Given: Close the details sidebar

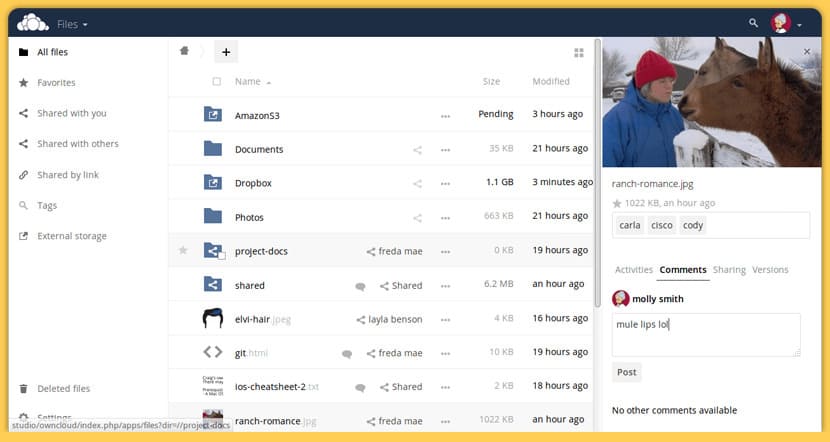Looking at the screenshot, I should (807, 51).
